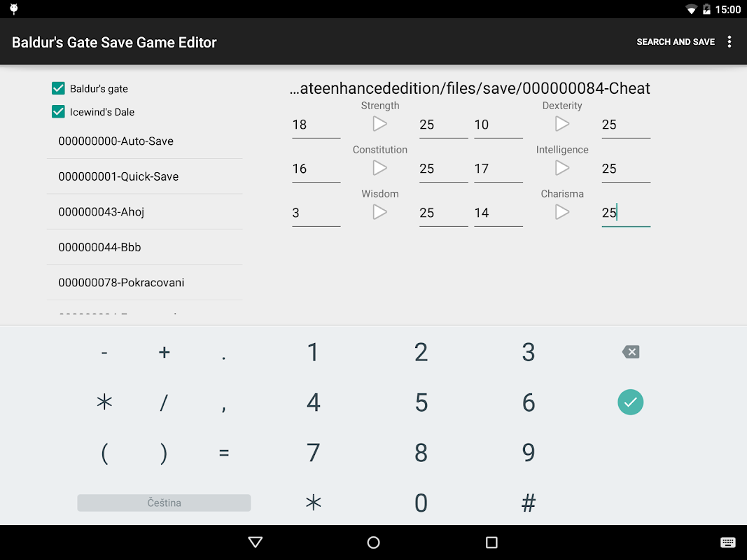Tap the open parenthesis key
This screenshot has height=560, width=747.
[x=104, y=452]
